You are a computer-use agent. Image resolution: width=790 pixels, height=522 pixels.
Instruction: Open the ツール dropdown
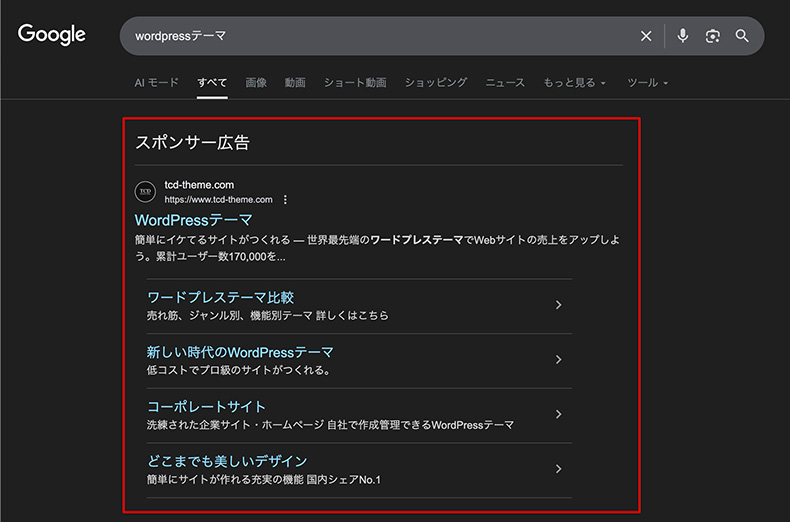pyautogui.click(x=647, y=83)
